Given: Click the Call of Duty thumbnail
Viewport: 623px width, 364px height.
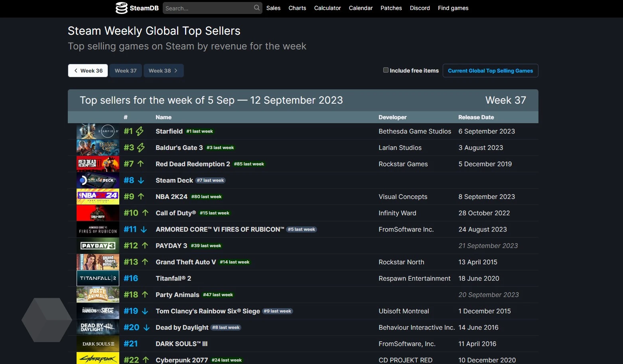Looking at the screenshot, I should [98, 213].
